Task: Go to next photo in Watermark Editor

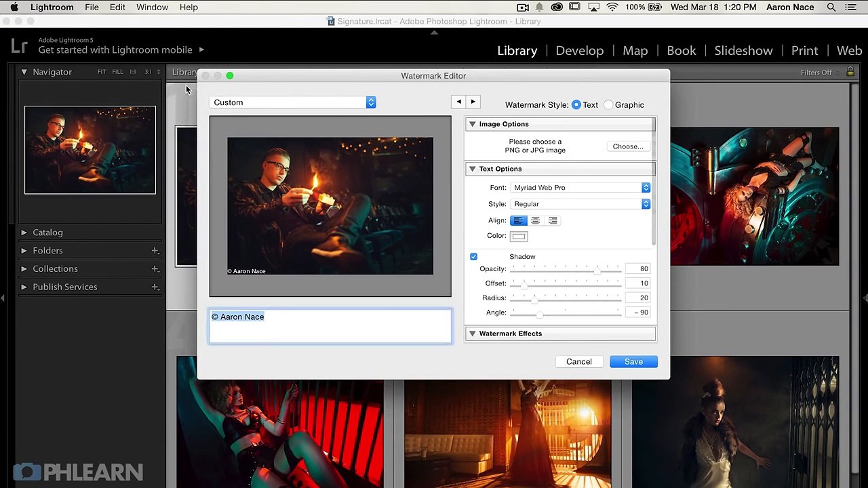Action: tap(473, 102)
